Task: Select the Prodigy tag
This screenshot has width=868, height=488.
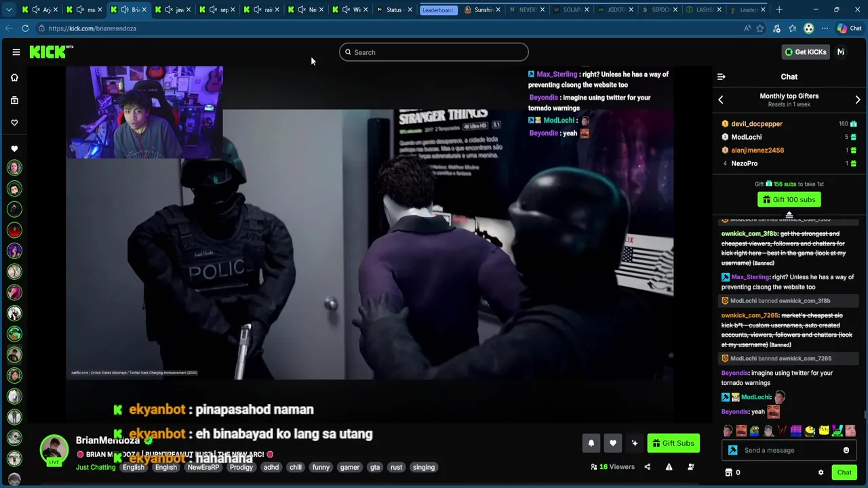Action: (x=241, y=467)
